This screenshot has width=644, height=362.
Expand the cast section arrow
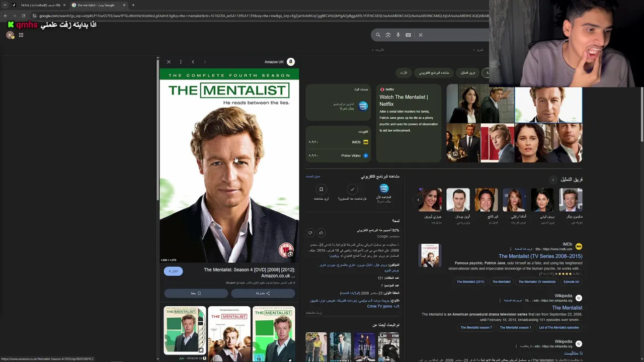click(x=553, y=179)
